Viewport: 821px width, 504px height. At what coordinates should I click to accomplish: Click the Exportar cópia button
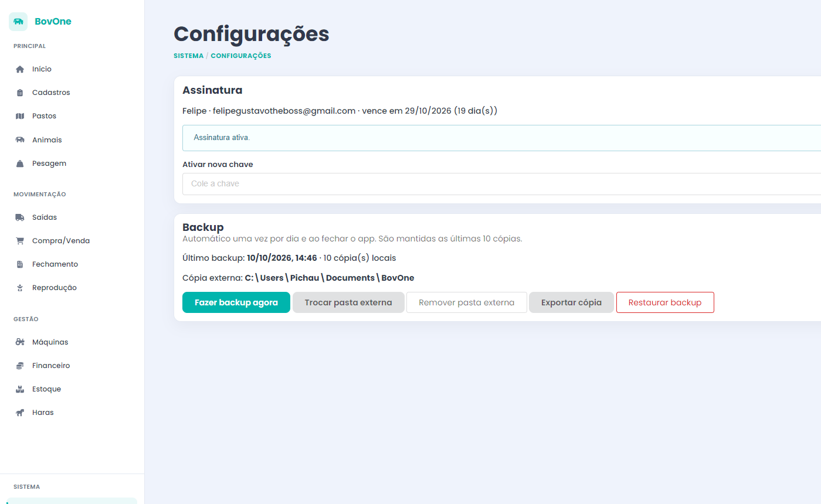[x=571, y=302]
